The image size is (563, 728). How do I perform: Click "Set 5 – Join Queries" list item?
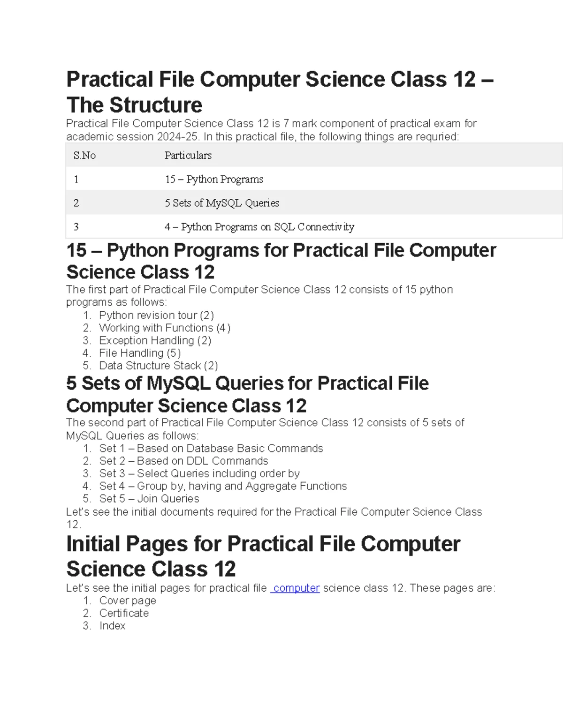pyautogui.click(x=149, y=499)
